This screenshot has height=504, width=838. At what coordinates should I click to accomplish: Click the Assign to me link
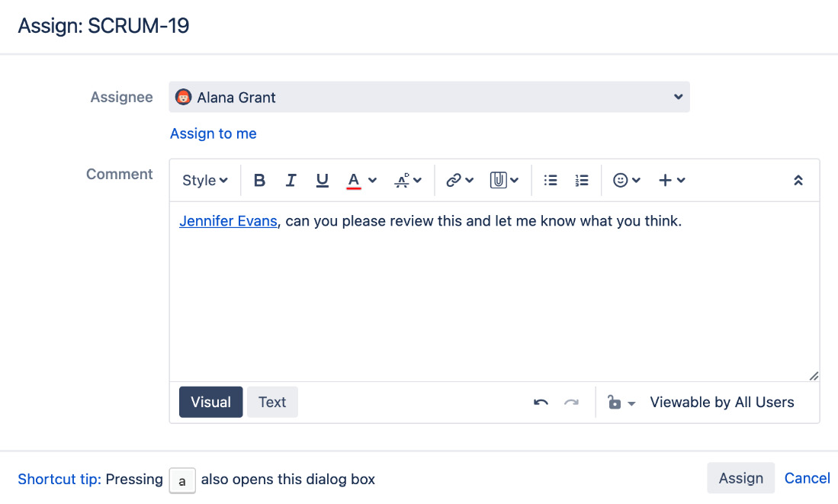(x=213, y=133)
